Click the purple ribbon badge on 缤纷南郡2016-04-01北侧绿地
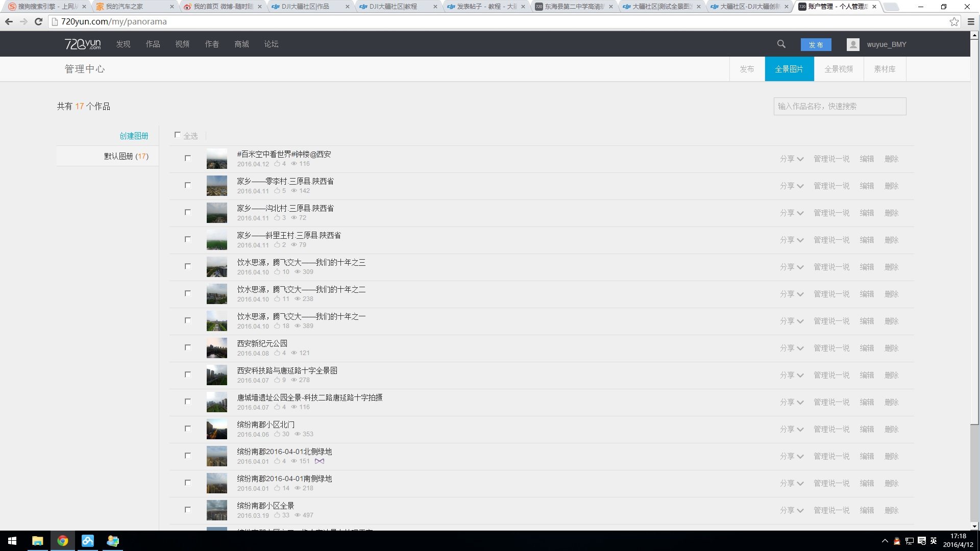Viewport: 980px width, 551px height. (x=320, y=461)
